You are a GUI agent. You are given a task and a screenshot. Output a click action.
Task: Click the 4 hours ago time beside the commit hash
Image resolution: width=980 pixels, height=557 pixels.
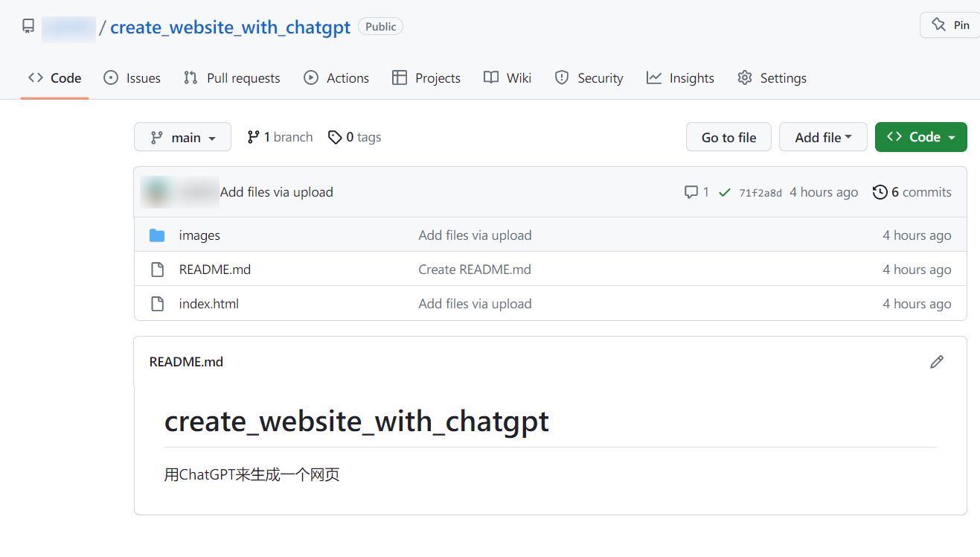click(824, 192)
